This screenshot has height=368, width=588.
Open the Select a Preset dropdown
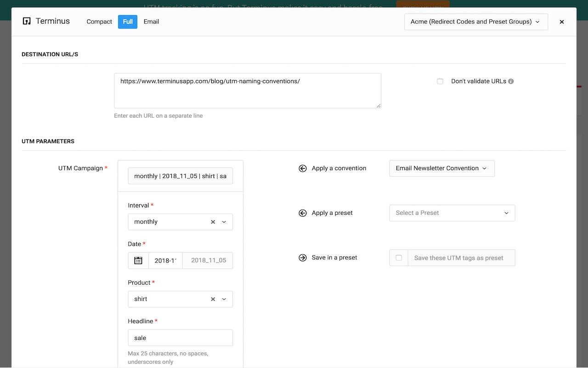[452, 213]
